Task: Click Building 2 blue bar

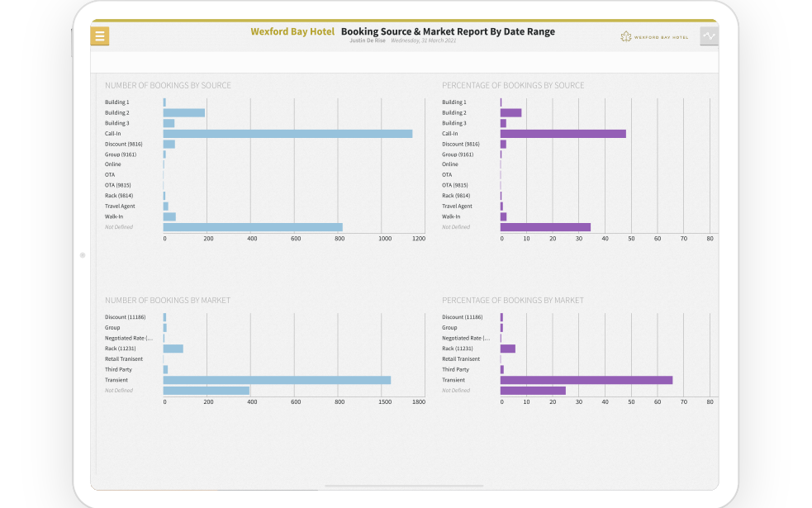Action: point(184,113)
